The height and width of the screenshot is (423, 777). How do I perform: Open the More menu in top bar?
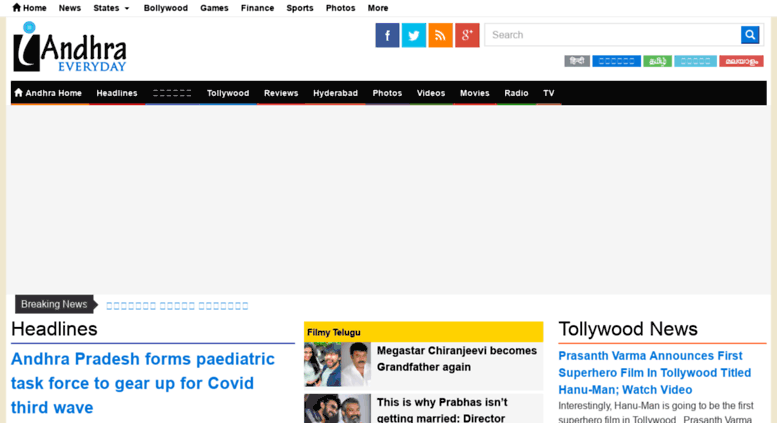pos(378,8)
